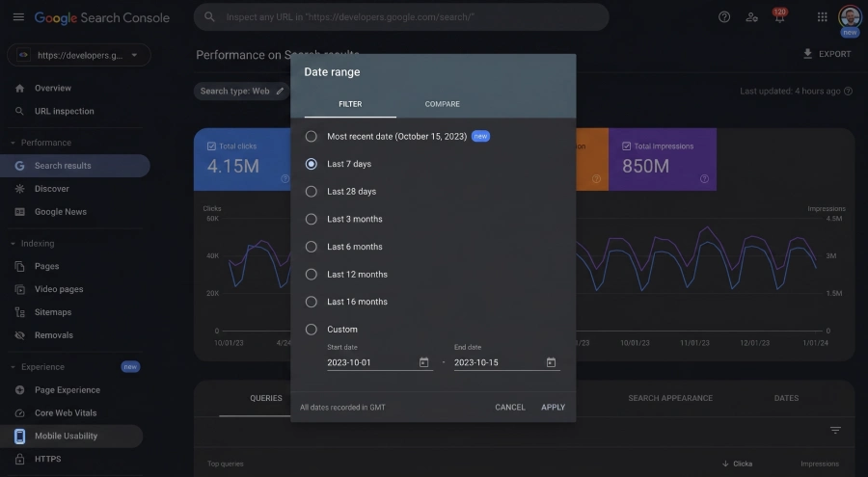Collapse the Performance section
868x477 pixels.
click(13, 143)
